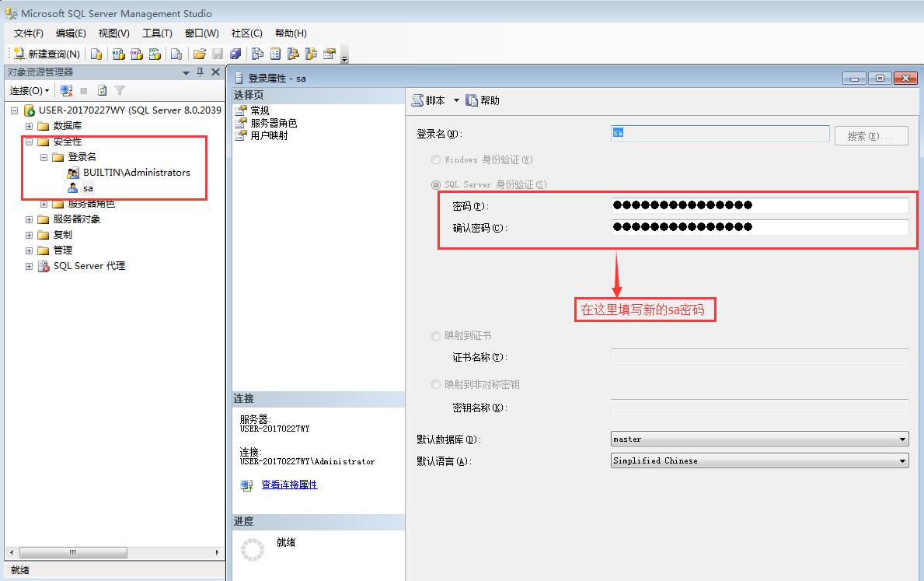This screenshot has height=581, width=924.
Task: Choose SQL Server 身份验证 radio button
Action: (436, 184)
